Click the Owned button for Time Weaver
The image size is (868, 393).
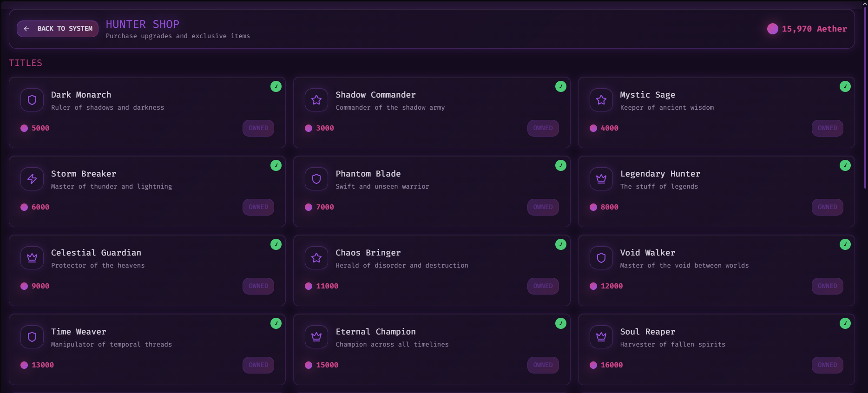click(258, 365)
